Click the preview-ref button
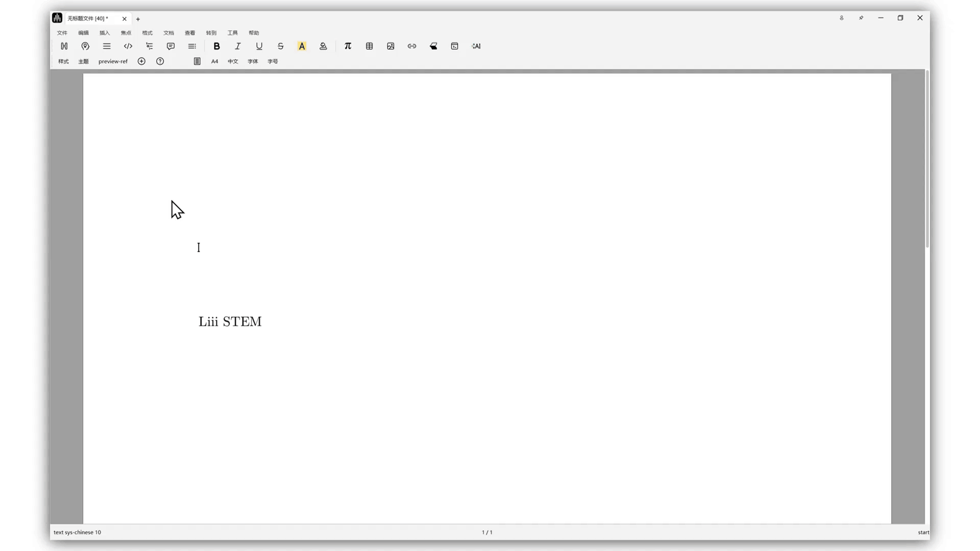Image resolution: width=980 pixels, height=551 pixels. (x=113, y=61)
